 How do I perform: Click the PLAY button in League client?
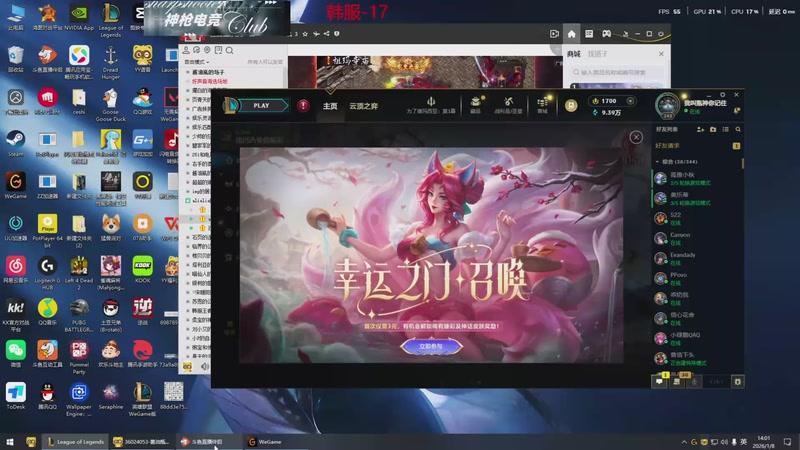(262, 106)
